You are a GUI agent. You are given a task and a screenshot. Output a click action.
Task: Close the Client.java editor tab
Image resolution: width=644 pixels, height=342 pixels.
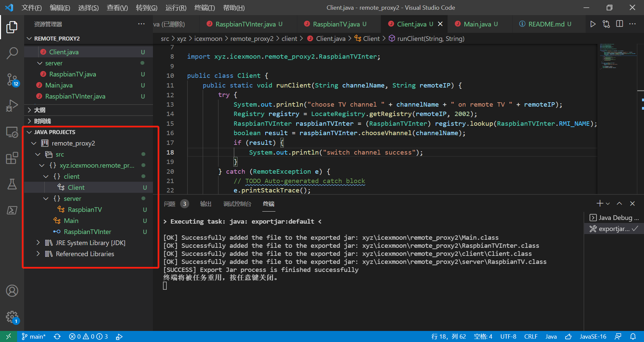pos(440,24)
